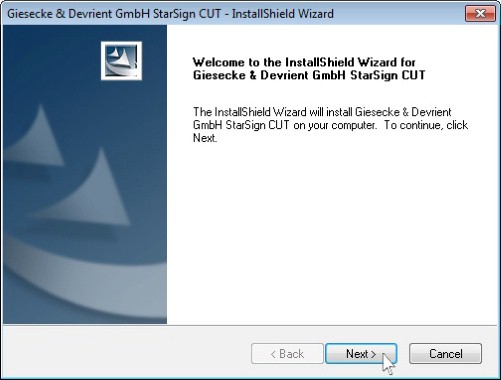The width and height of the screenshot is (501, 380).
Task: Click the empty grey footer left of Back
Action: [x=127, y=353]
